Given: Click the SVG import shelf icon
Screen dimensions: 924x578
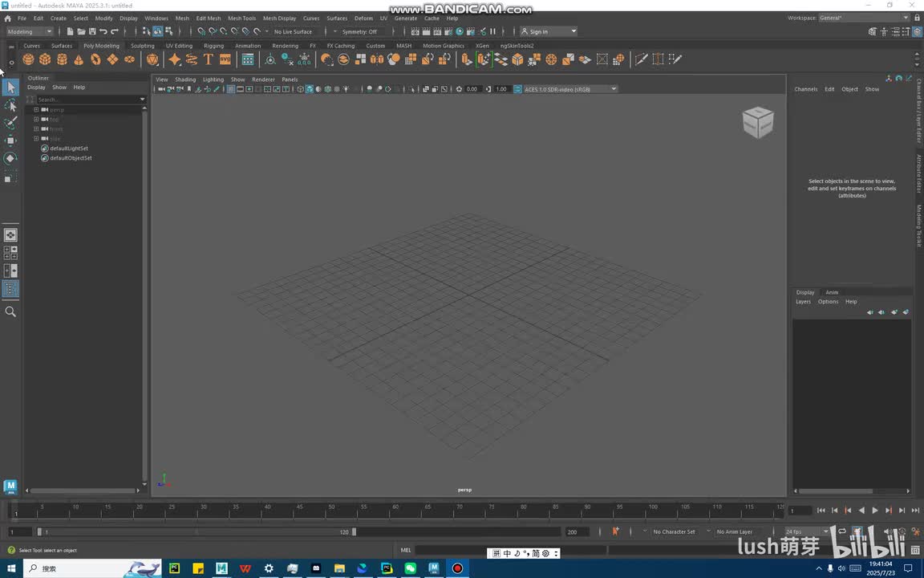Looking at the screenshot, I should point(225,59).
